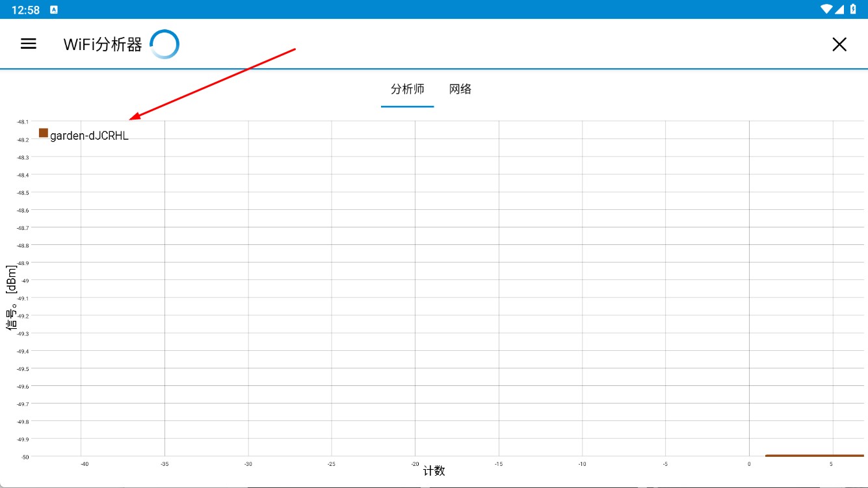This screenshot has width=868, height=488.
Task: Click the blue loading spinner icon
Action: tap(164, 44)
